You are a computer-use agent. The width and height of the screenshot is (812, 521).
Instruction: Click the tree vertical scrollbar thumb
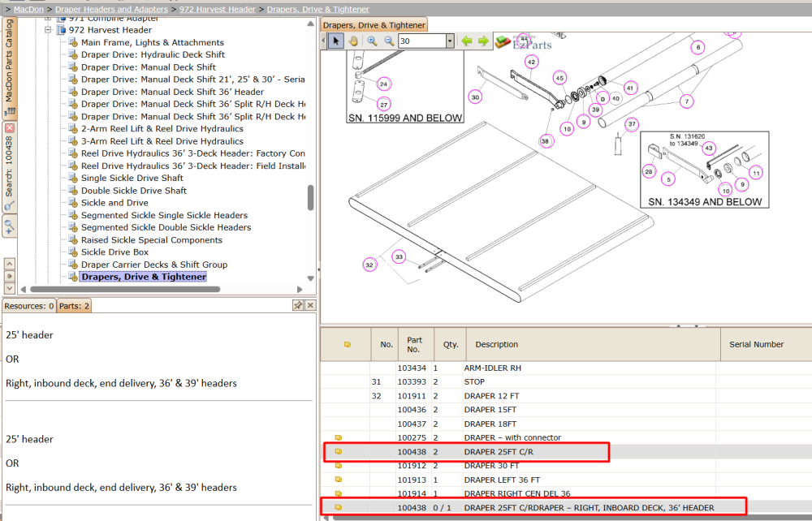[x=311, y=198]
